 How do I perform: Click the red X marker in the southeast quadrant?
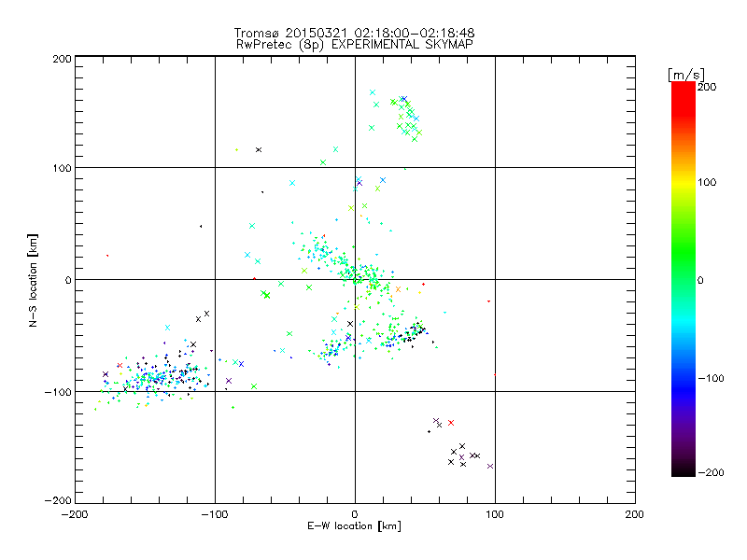[x=451, y=423]
